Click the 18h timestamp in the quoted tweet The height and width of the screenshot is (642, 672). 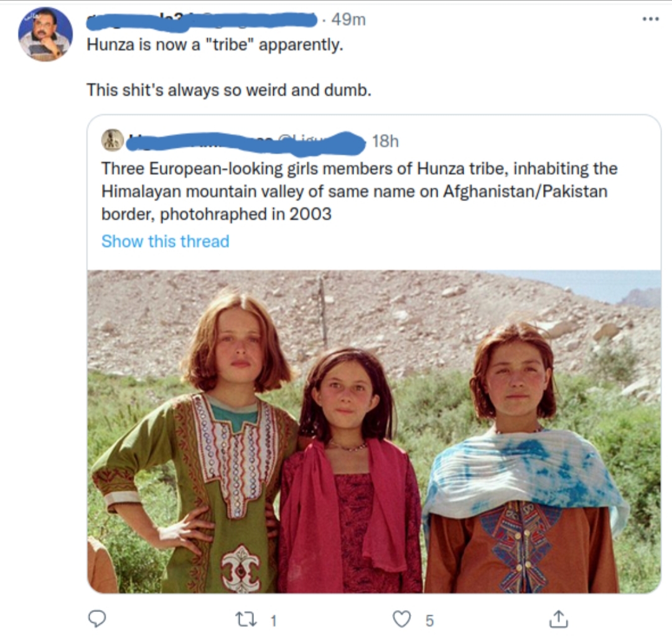click(x=385, y=141)
